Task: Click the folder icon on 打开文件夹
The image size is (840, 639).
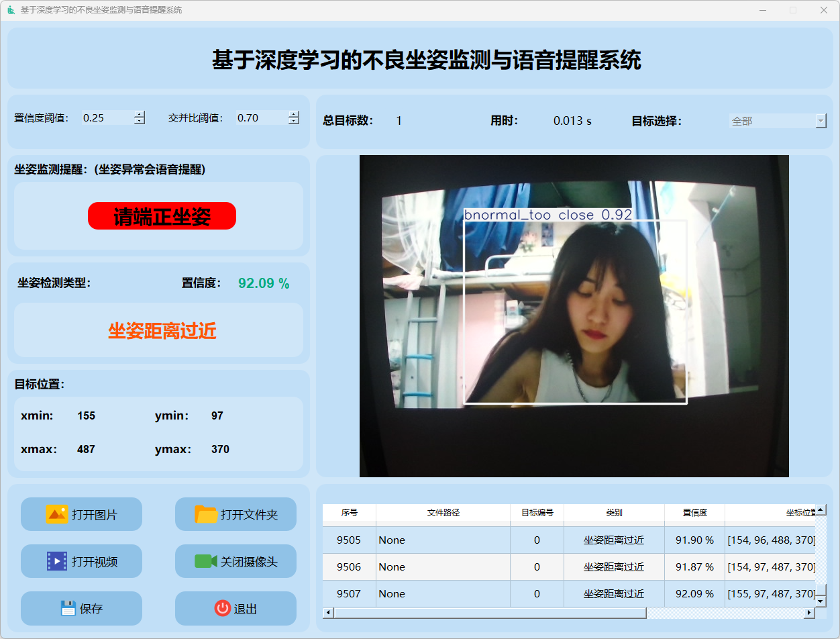Action: [x=206, y=514]
